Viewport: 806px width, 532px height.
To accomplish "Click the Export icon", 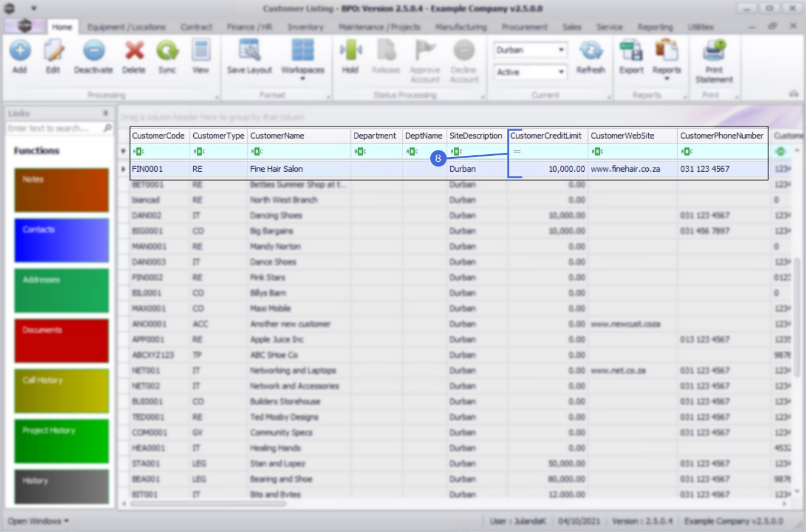I will pos(631,51).
